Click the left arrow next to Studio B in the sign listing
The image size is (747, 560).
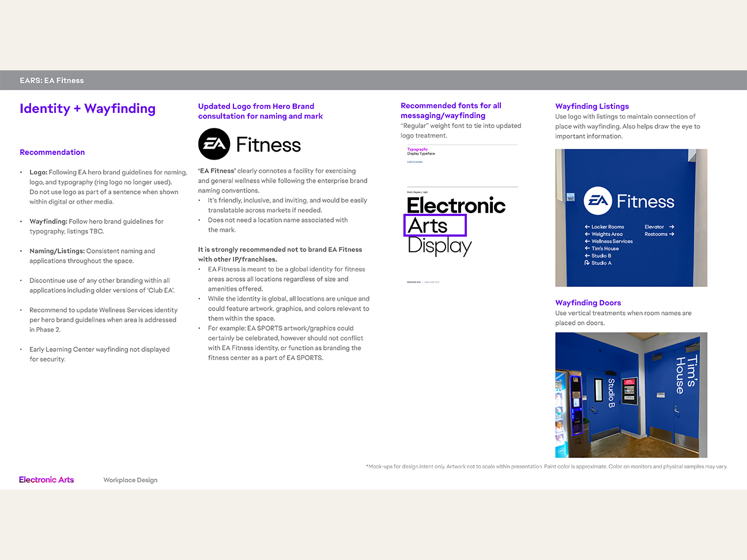click(587, 256)
